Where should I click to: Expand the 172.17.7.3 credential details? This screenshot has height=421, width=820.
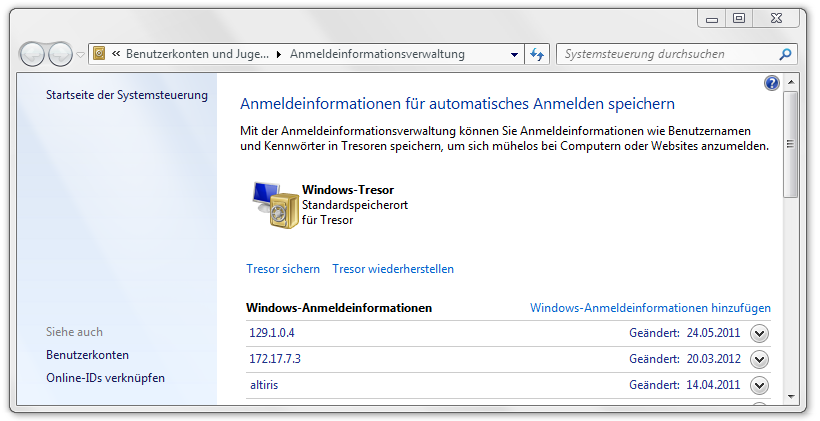(759, 360)
